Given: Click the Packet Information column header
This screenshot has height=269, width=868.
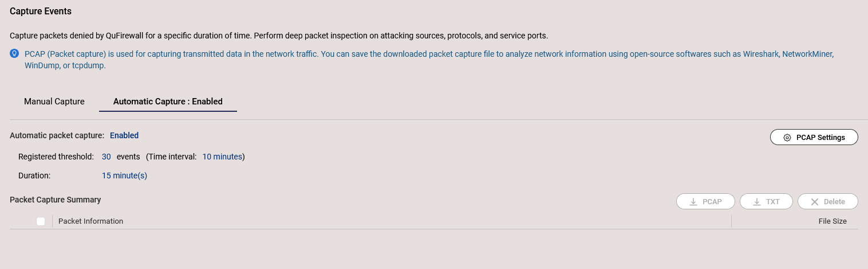Looking at the screenshot, I should 90,221.
